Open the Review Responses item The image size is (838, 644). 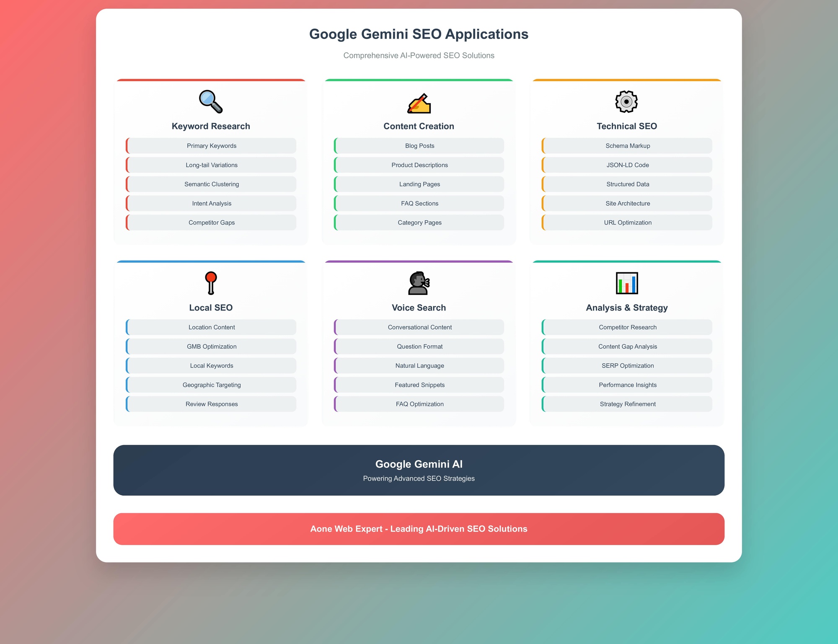(211, 404)
